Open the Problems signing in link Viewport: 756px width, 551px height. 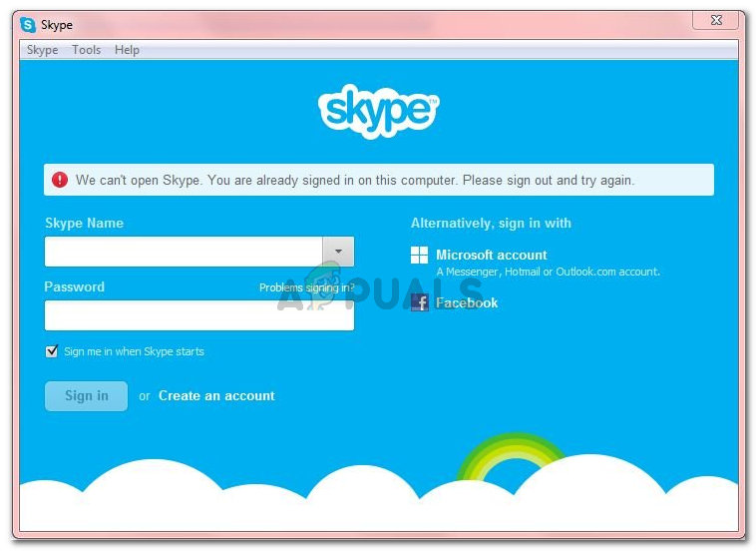(x=306, y=287)
